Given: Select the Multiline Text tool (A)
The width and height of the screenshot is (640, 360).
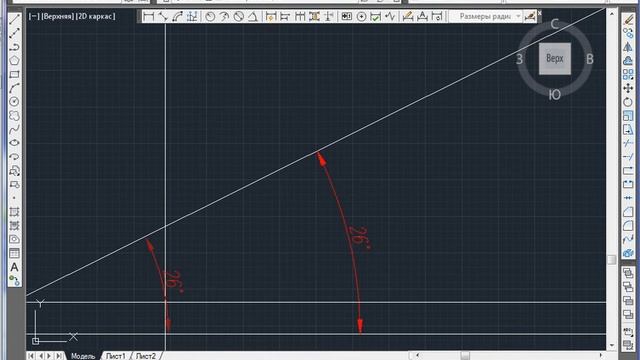Looking at the screenshot, I should (14, 267).
